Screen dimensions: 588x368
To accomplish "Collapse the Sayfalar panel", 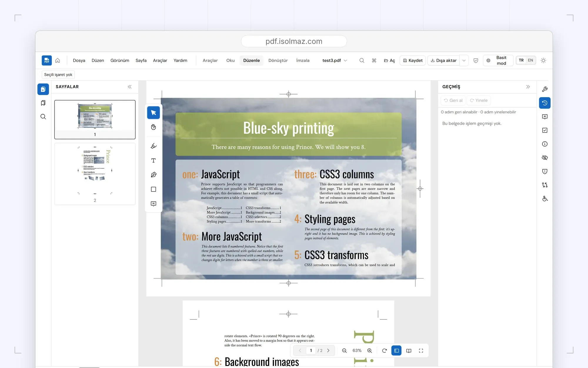I will point(130,87).
